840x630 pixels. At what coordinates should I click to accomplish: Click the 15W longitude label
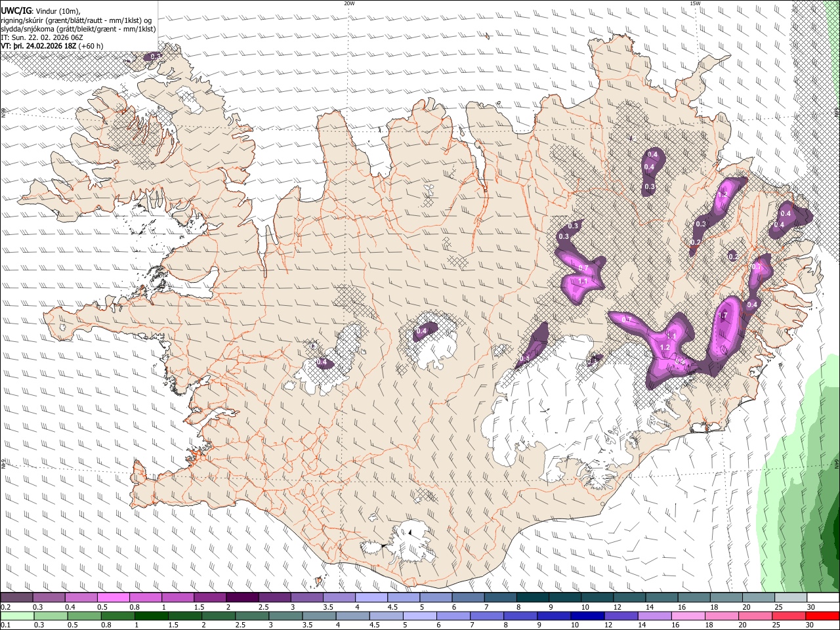tap(695, 3)
